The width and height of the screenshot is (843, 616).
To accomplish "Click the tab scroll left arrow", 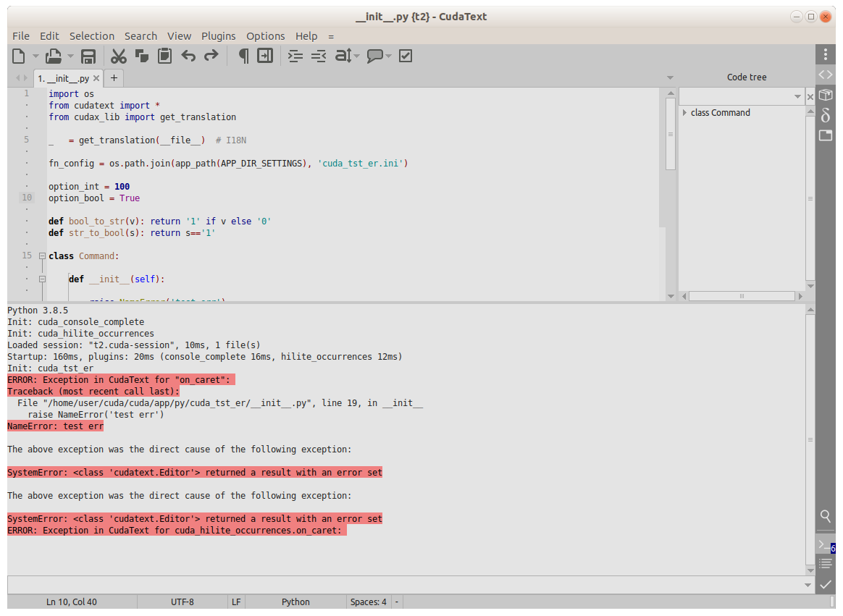I will (x=17, y=78).
